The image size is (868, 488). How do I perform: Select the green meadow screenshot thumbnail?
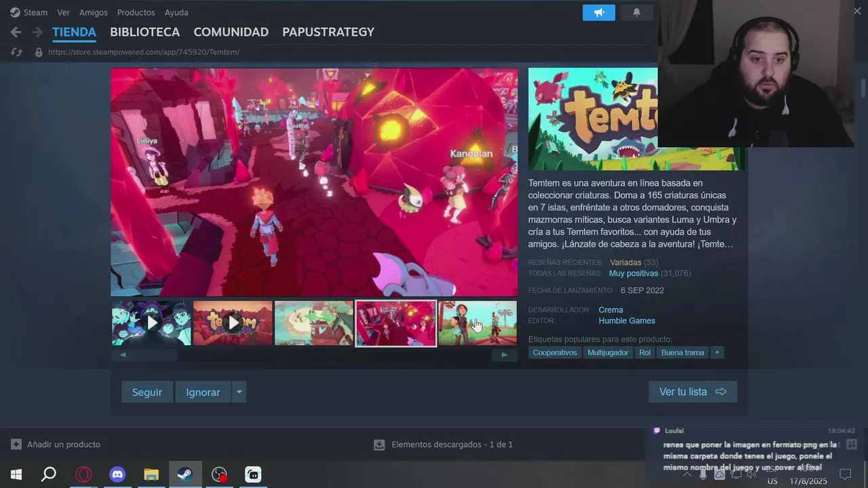click(x=477, y=323)
